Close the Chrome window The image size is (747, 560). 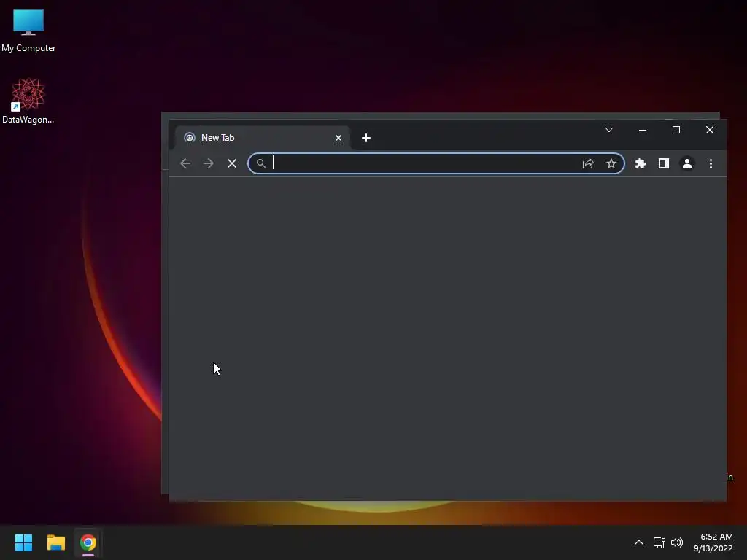click(709, 130)
